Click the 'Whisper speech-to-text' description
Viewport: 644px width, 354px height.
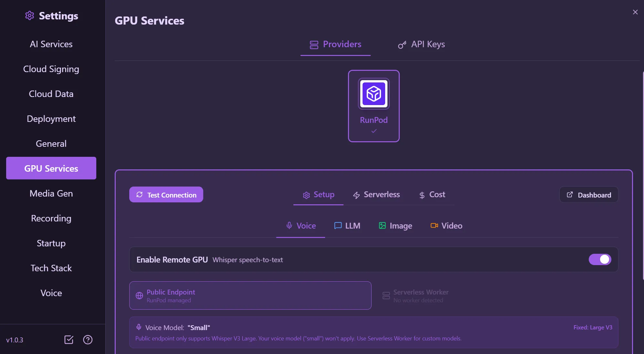click(x=248, y=260)
